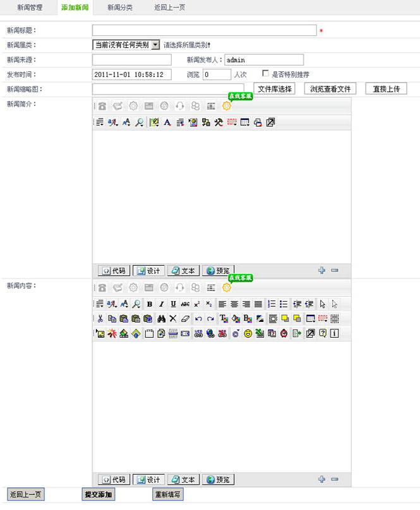
Task: Apply italic formatting in the content editor
Action: tap(161, 304)
